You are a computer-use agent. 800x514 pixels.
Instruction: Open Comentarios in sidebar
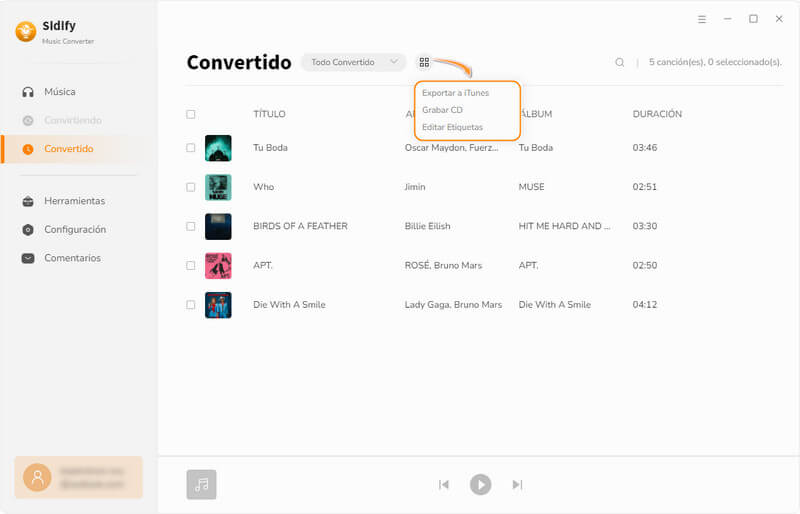[72, 258]
